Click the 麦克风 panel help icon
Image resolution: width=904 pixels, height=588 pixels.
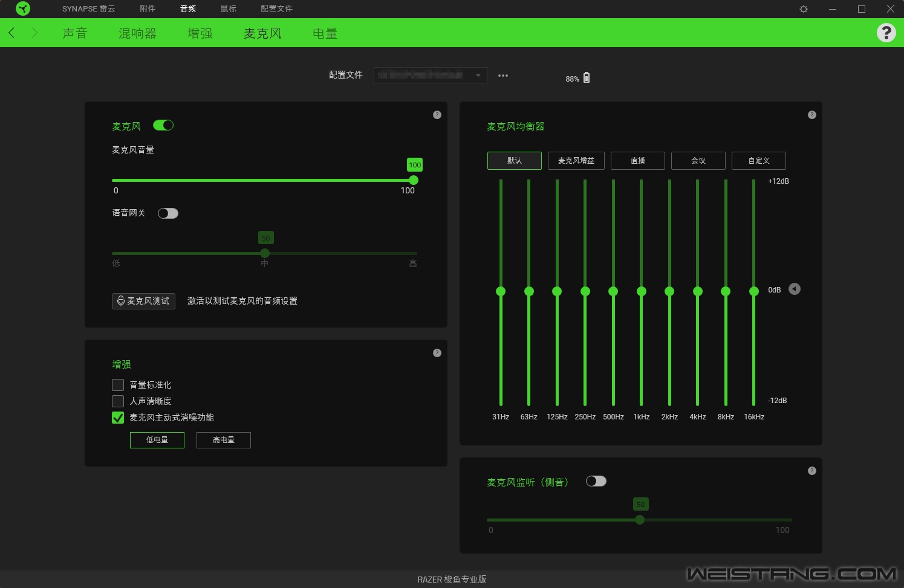point(437,115)
